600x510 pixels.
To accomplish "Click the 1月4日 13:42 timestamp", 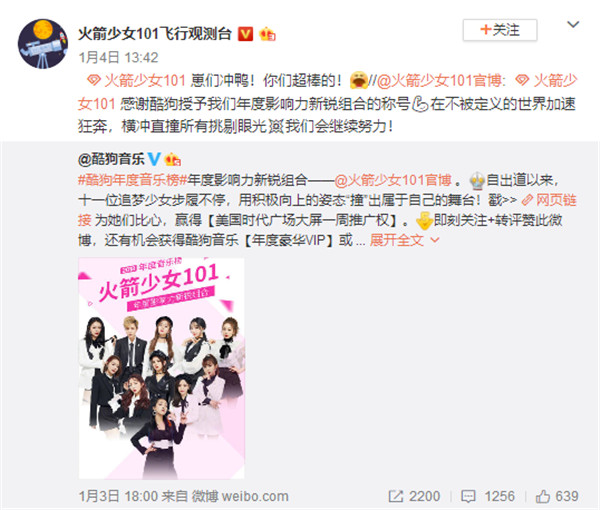I will pos(118,58).
